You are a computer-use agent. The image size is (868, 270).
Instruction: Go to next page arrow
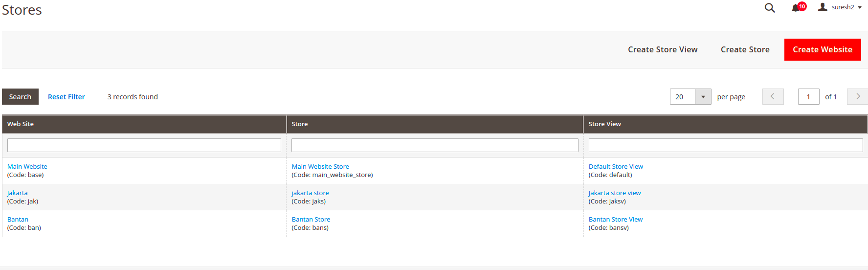(857, 96)
